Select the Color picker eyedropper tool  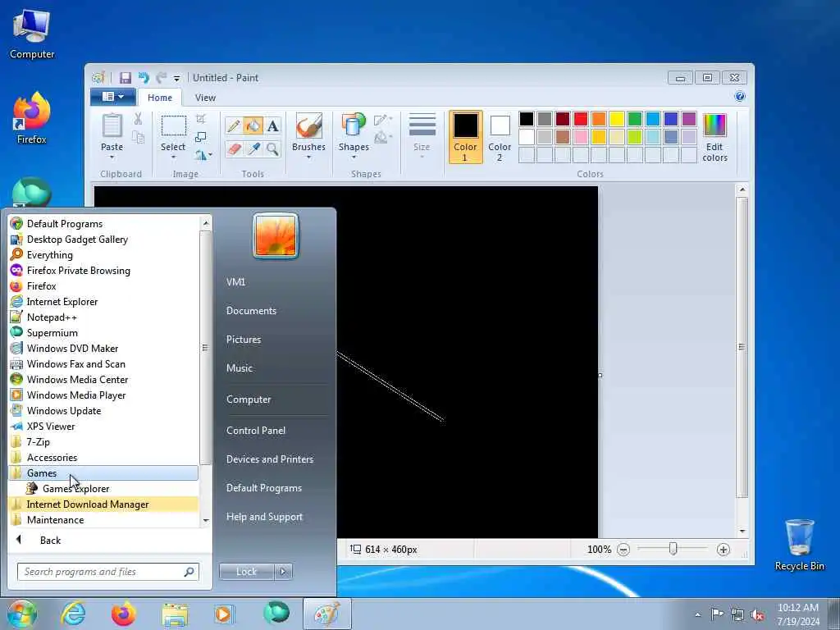[253, 148]
